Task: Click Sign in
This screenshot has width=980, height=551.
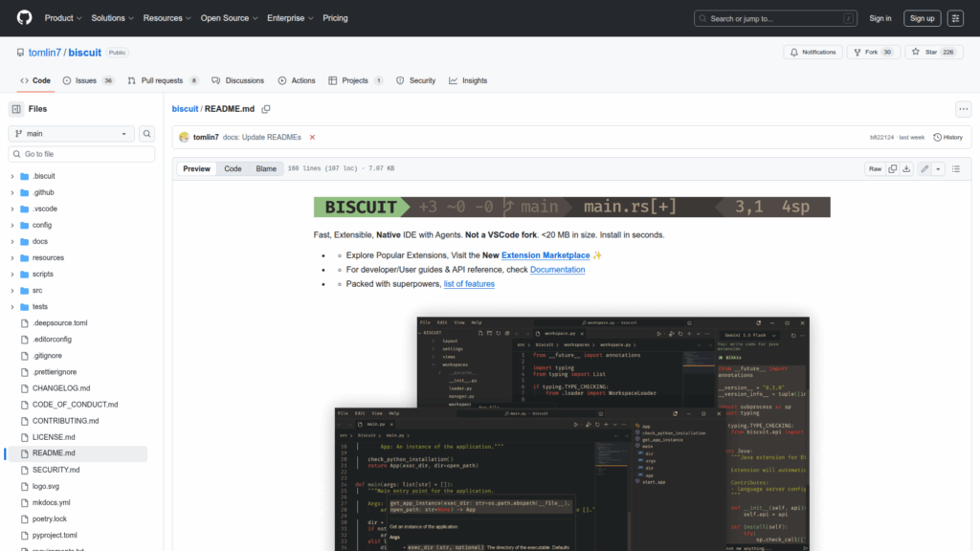Action: (x=880, y=18)
